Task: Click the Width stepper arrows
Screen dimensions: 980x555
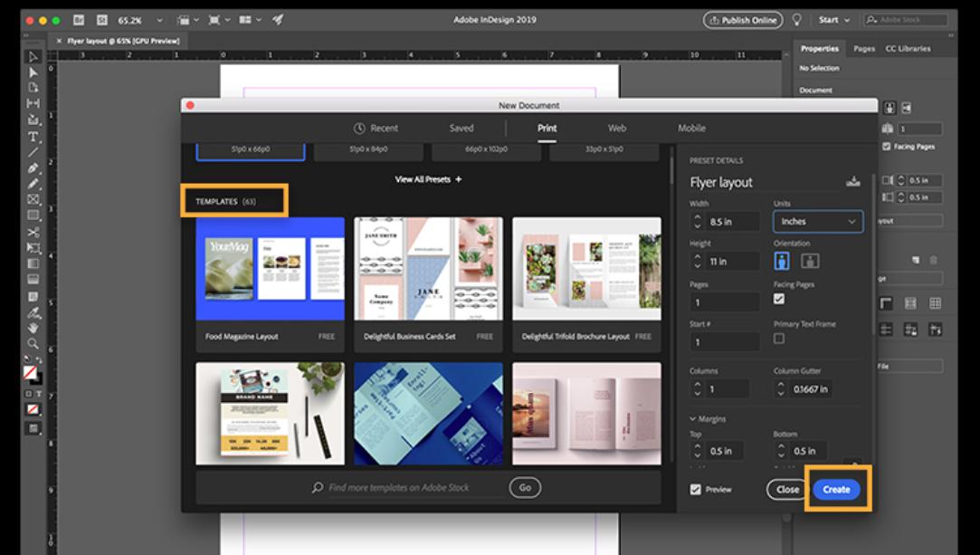Action: [698, 221]
